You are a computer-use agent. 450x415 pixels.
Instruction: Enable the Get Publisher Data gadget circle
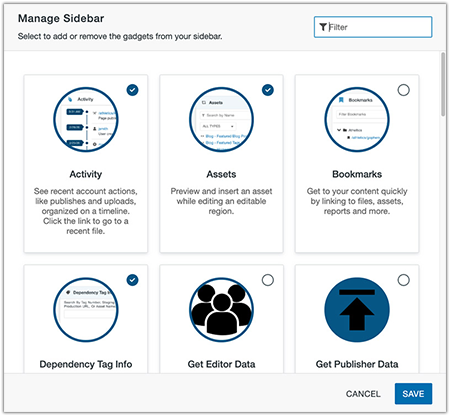403,280
